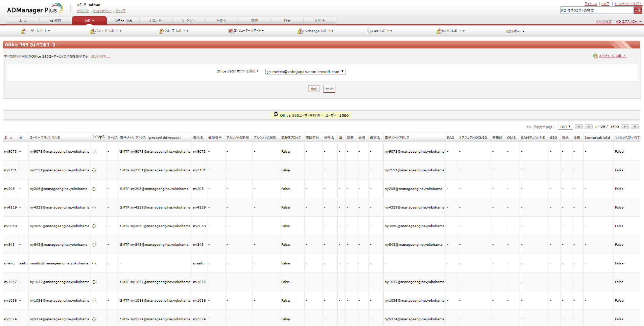The image size is (644, 326).
Task: Click the パスワード レポート icon
Action: pyautogui.click(x=92, y=31)
